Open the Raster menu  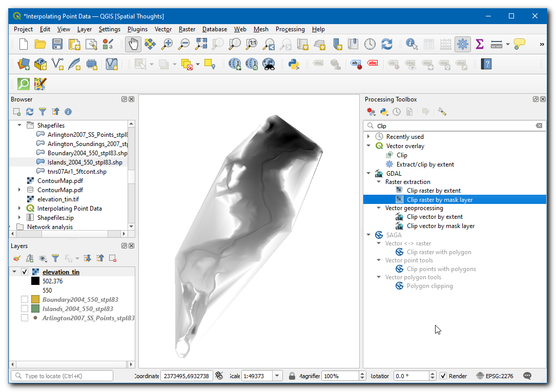(187, 29)
